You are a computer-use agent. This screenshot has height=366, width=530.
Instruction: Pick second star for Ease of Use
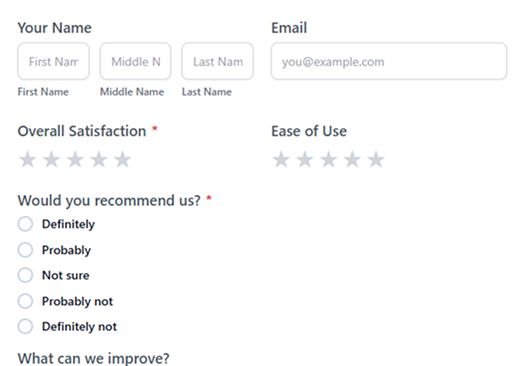click(305, 159)
